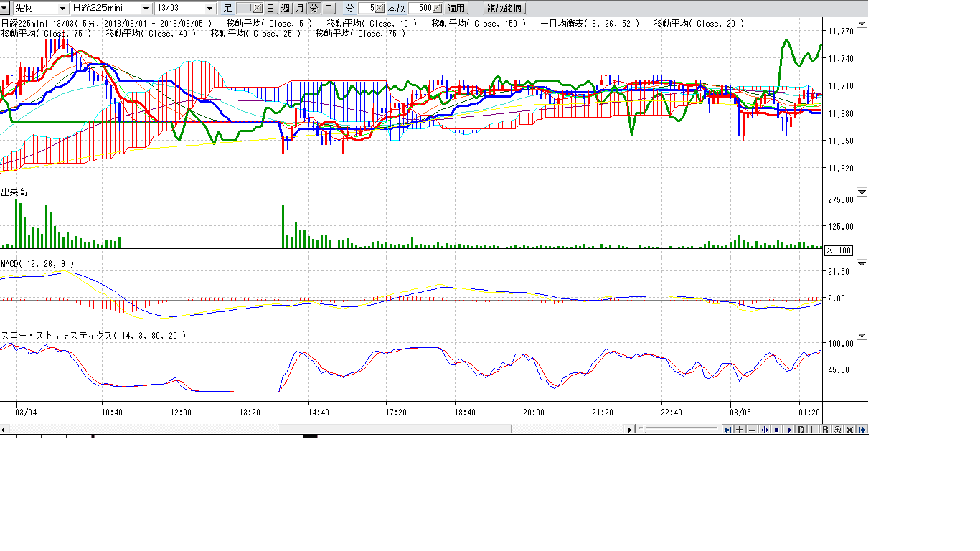Open the 日経225mini symbol dropdown
Viewport: 980px width, 551px height.
coord(146,9)
